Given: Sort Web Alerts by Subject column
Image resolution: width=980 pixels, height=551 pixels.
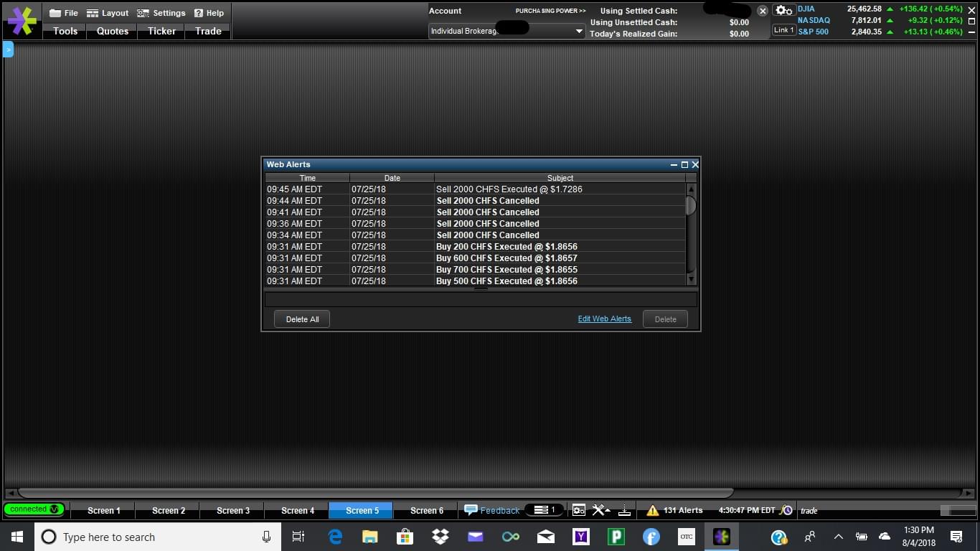Looking at the screenshot, I should coord(560,178).
